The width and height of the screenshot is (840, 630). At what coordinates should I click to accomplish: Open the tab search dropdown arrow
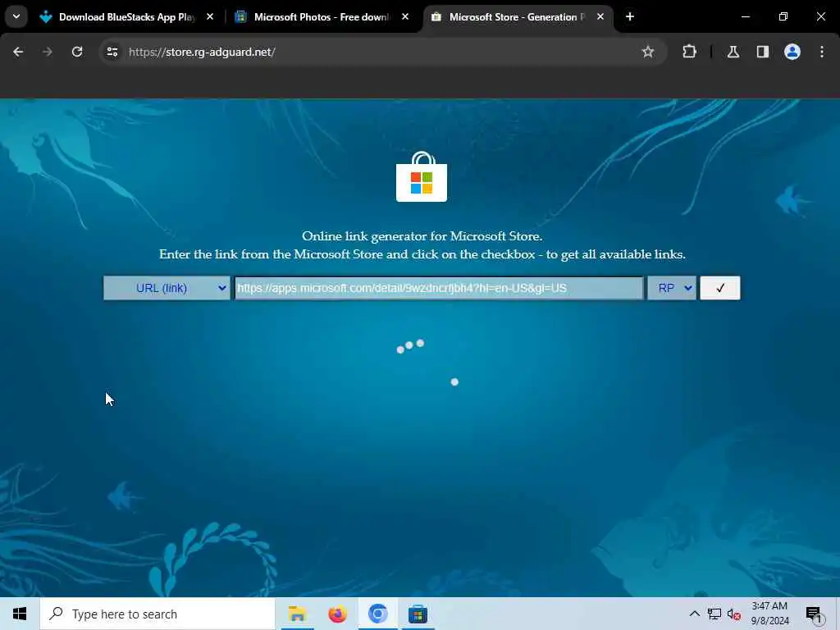[x=16, y=16]
